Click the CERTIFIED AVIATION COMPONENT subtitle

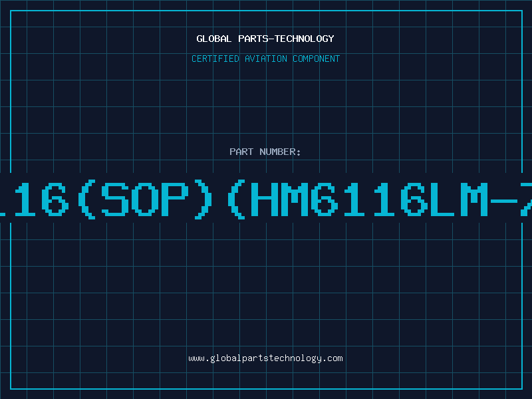coord(265,59)
